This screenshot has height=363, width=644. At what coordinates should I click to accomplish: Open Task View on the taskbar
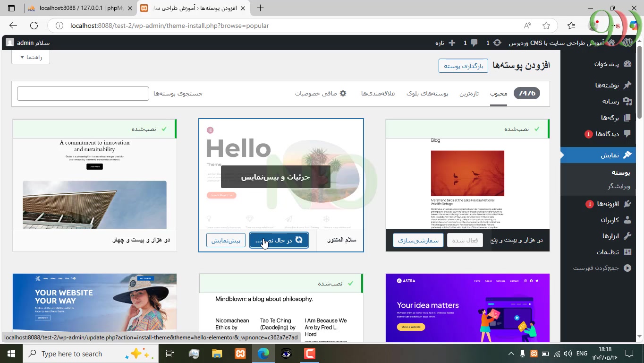tap(170, 354)
